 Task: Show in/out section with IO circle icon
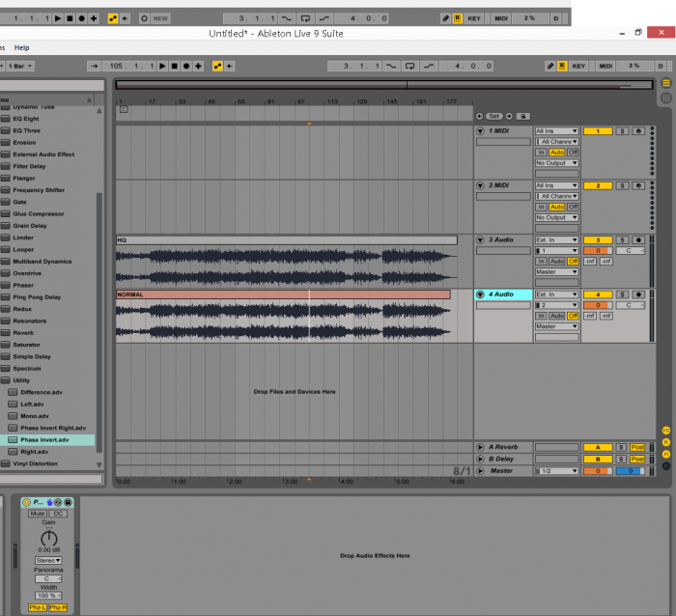point(666,431)
